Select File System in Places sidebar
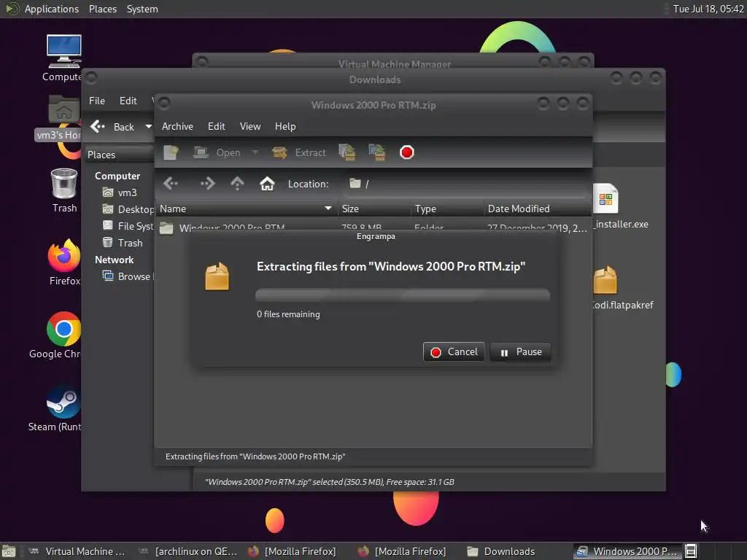The width and height of the screenshot is (747, 560). pos(128,226)
